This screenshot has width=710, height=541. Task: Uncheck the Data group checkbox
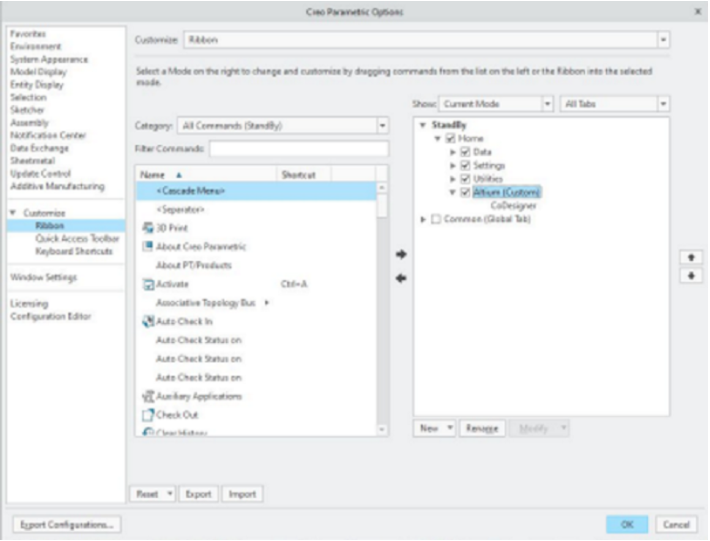click(465, 152)
